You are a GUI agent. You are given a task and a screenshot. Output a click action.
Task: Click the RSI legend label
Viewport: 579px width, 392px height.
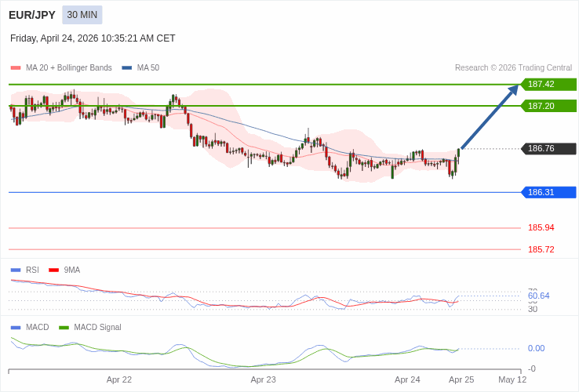(x=32, y=270)
